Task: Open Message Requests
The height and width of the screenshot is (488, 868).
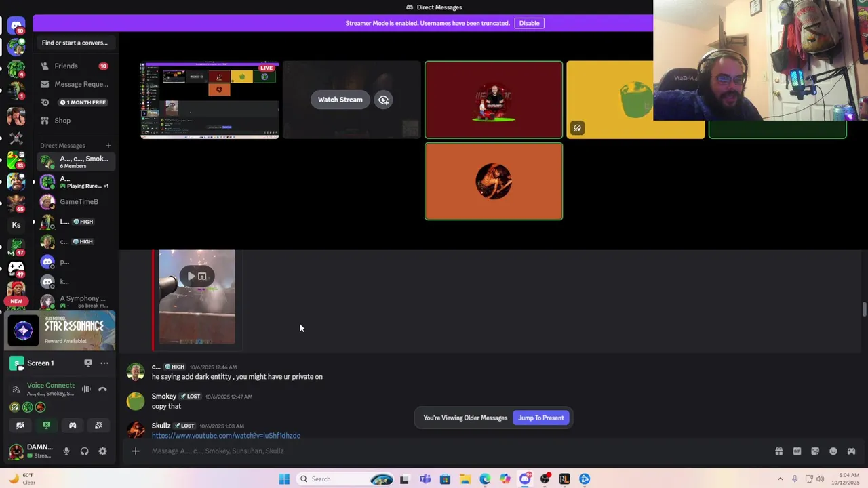Action: (75, 84)
